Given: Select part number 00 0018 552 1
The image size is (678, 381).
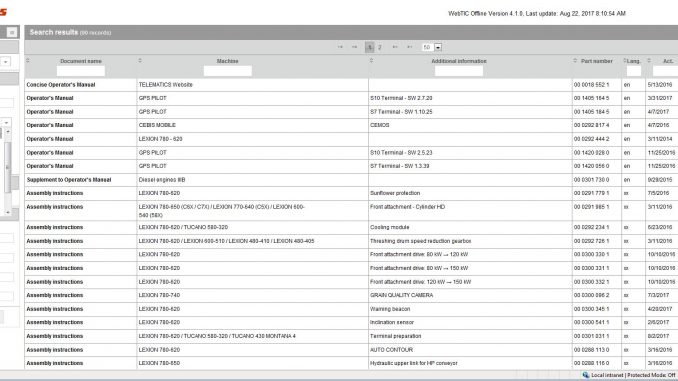Looking at the screenshot, I should 591,85.
